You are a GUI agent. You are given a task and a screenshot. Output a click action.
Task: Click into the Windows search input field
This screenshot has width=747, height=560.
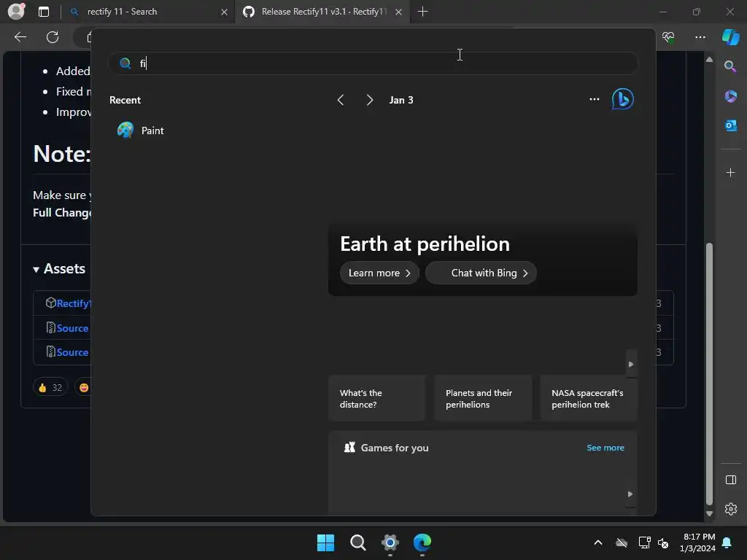[x=373, y=63]
